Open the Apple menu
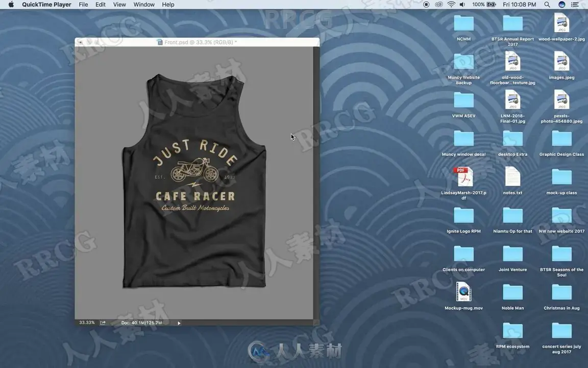Screen dimensions: 588x368 pyautogui.click(x=11, y=5)
